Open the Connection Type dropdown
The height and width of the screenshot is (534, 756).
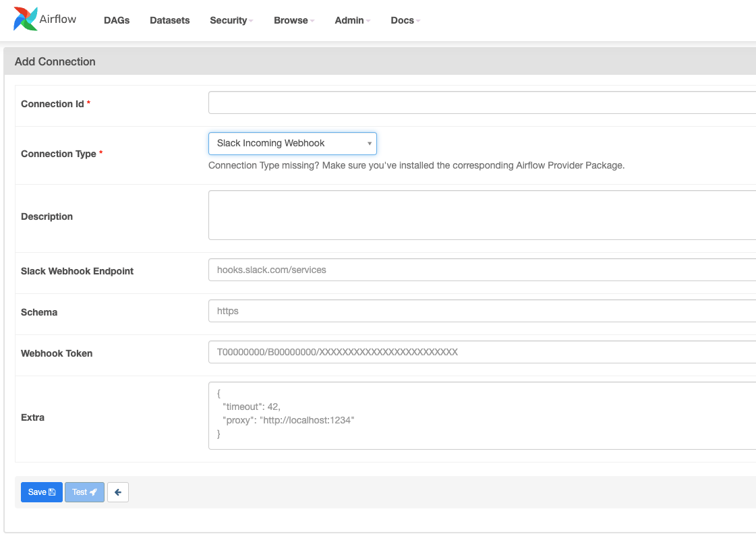[292, 144]
